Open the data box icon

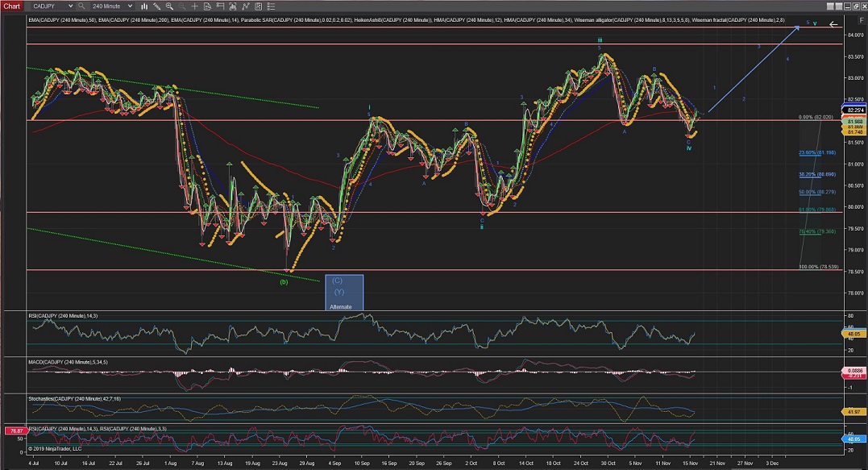(x=206, y=6)
